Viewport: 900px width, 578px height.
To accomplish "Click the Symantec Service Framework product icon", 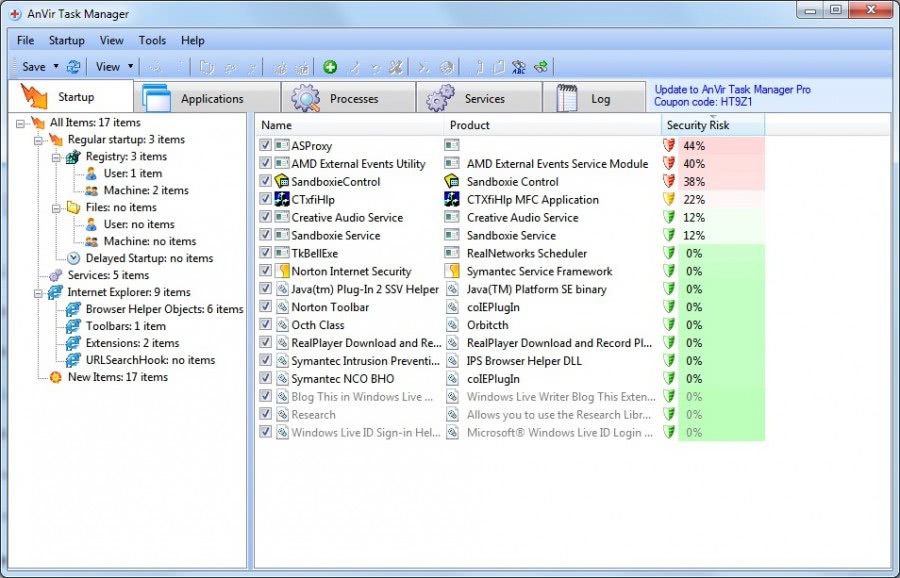I will click(x=452, y=271).
